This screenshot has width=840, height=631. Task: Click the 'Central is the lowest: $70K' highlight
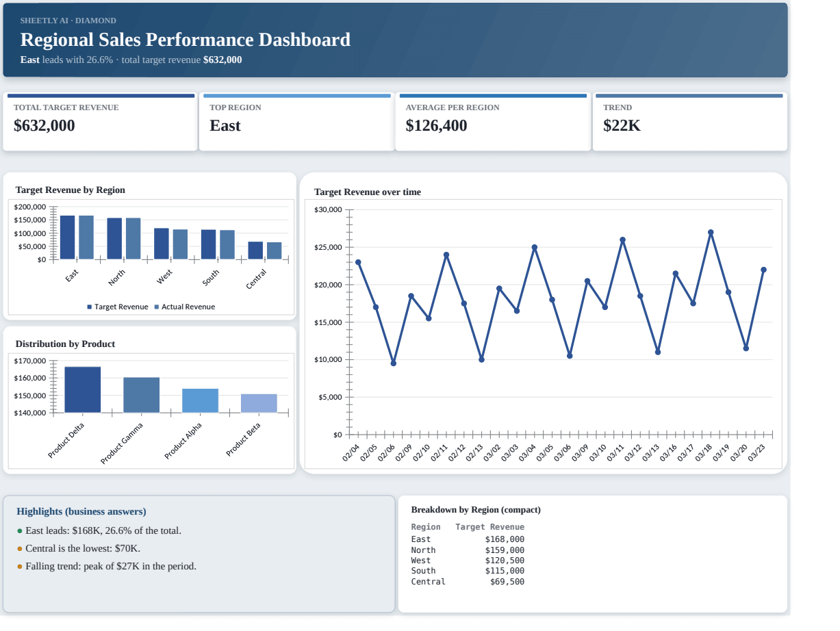tap(83, 549)
